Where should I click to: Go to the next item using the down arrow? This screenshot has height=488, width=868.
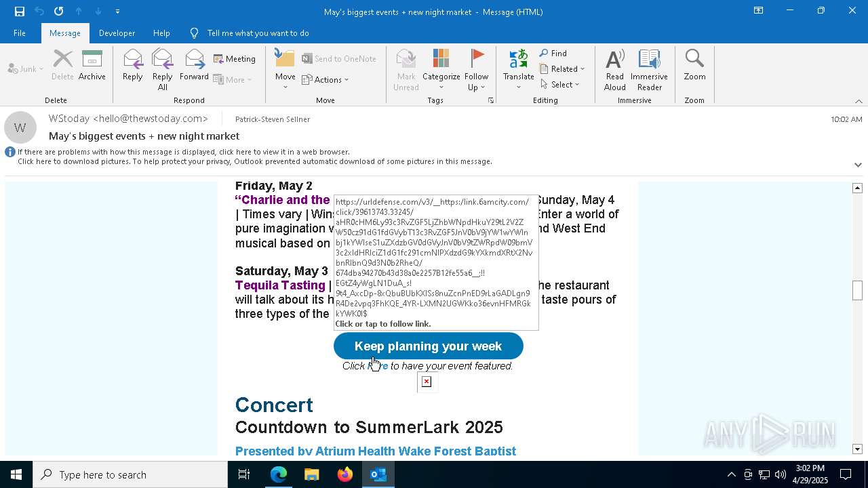pyautogui.click(x=98, y=12)
